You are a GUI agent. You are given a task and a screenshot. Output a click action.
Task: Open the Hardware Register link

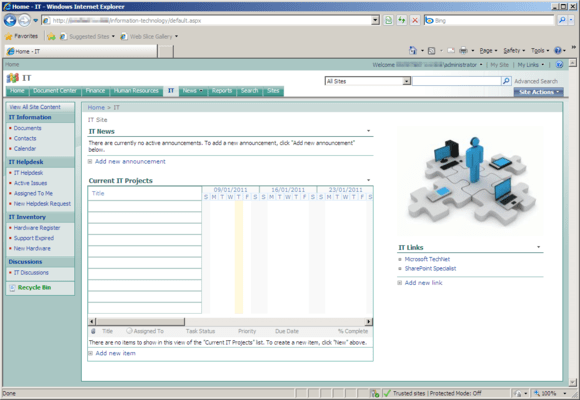pyautogui.click(x=37, y=228)
